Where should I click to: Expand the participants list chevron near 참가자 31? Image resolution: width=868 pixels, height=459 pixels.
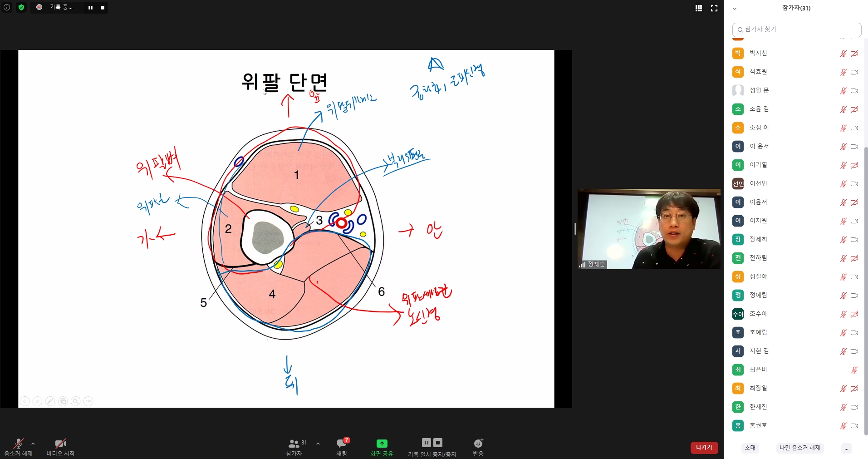click(x=318, y=444)
